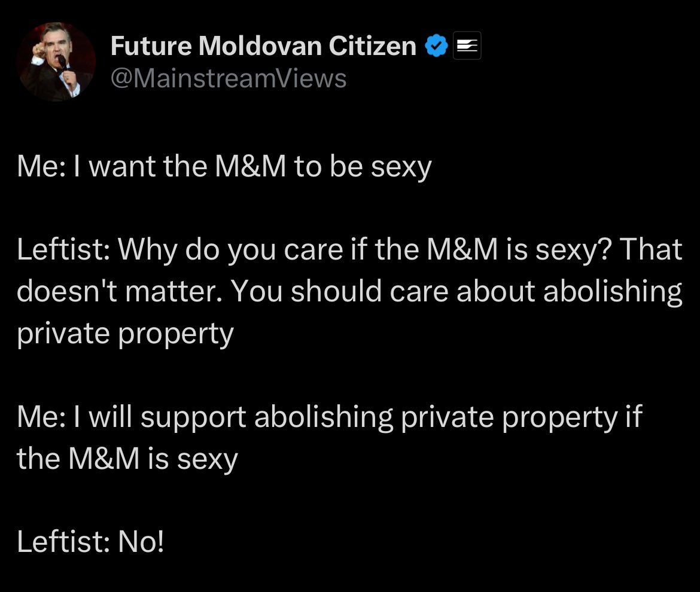This screenshot has height=592, width=700.
Task: Click the line beginning "doesn't matter. You should"
Action: click(349, 291)
